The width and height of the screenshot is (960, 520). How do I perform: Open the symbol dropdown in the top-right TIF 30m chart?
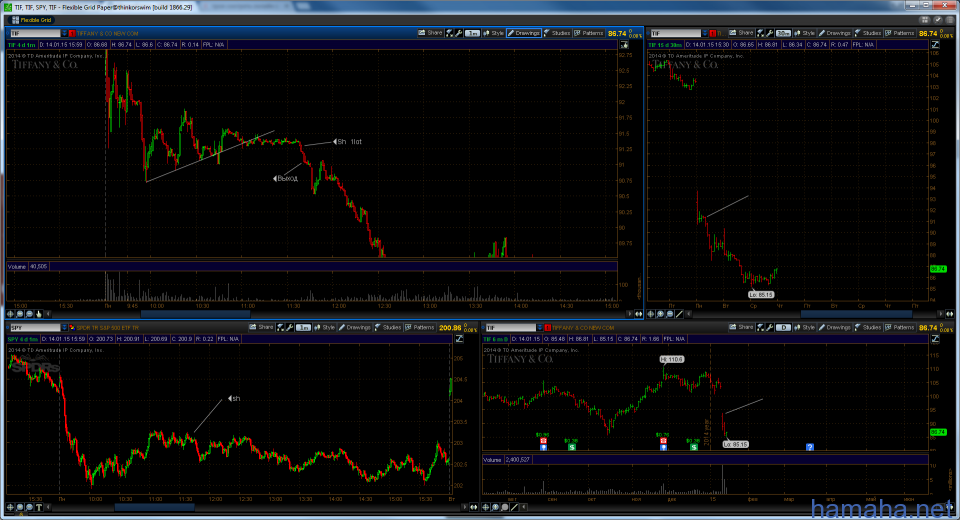click(x=705, y=33)
